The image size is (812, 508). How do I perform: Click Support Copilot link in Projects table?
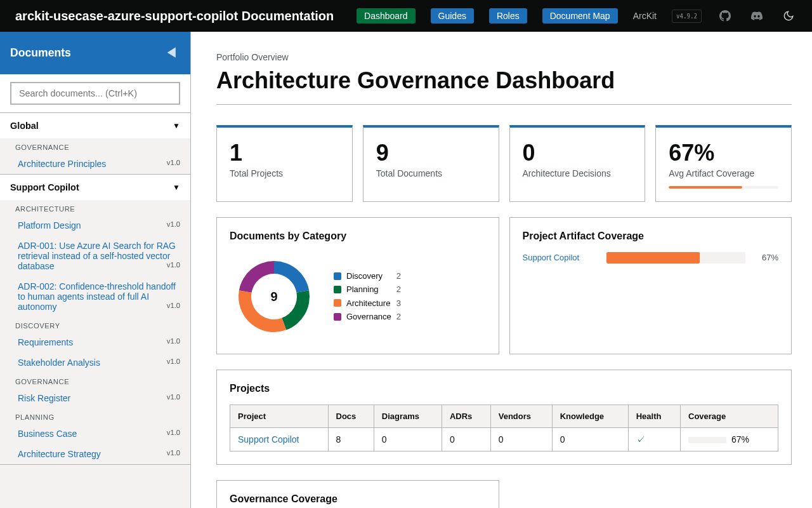point(268,439)
